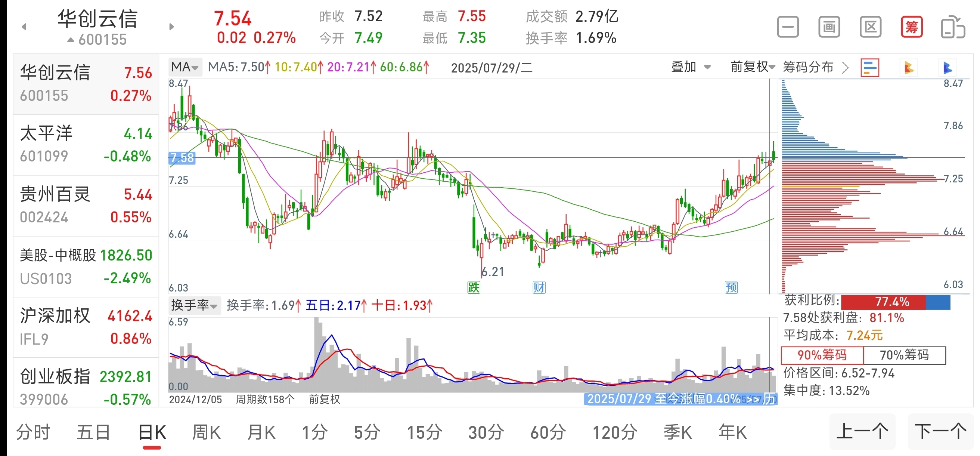The width and height of the screenshot is (980, 456).
Task: Click the 集中度 13.52% text
Action: (826, 391)
